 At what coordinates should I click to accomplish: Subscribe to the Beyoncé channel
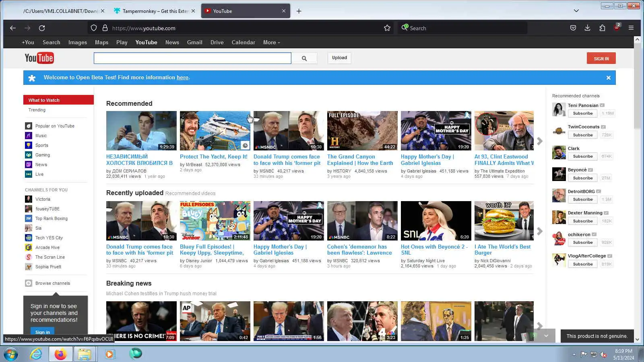click(x=583, y=178)
